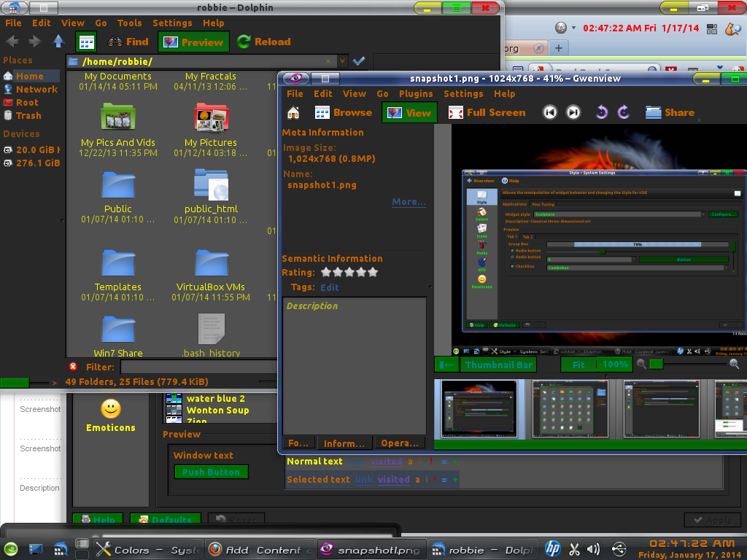747x560 pixels.
Task: Select the Templates folder
Action: click(x=117, y=275)
